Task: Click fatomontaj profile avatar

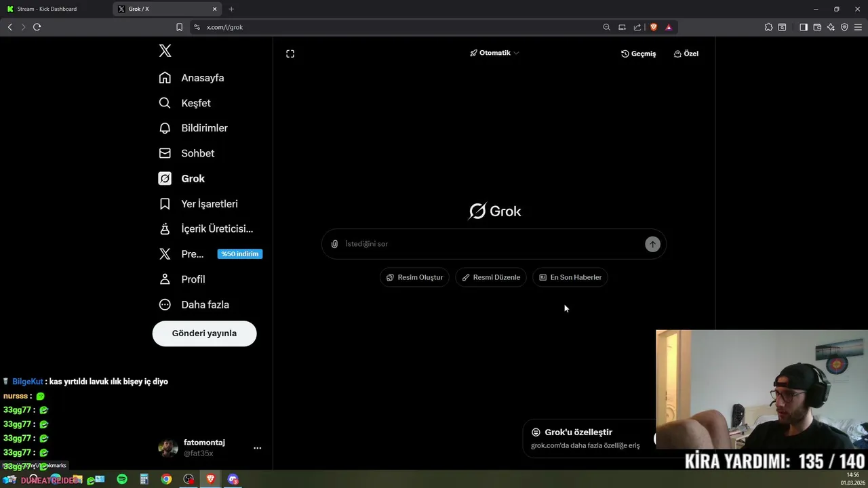Action: (x=167, y=448)
